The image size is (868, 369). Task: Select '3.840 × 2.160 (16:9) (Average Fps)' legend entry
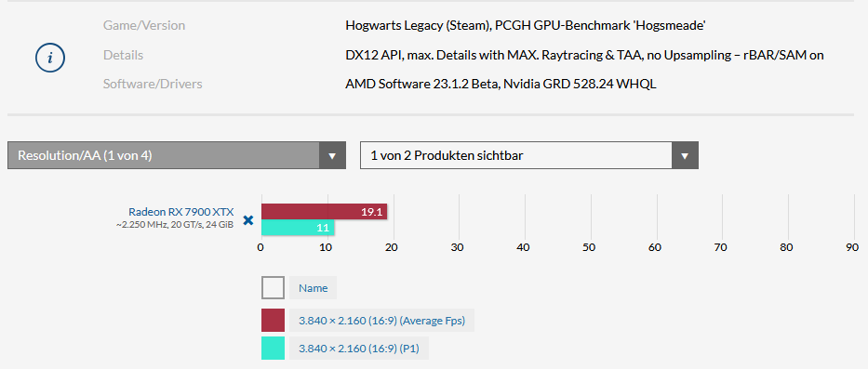(x=382, y=321)
